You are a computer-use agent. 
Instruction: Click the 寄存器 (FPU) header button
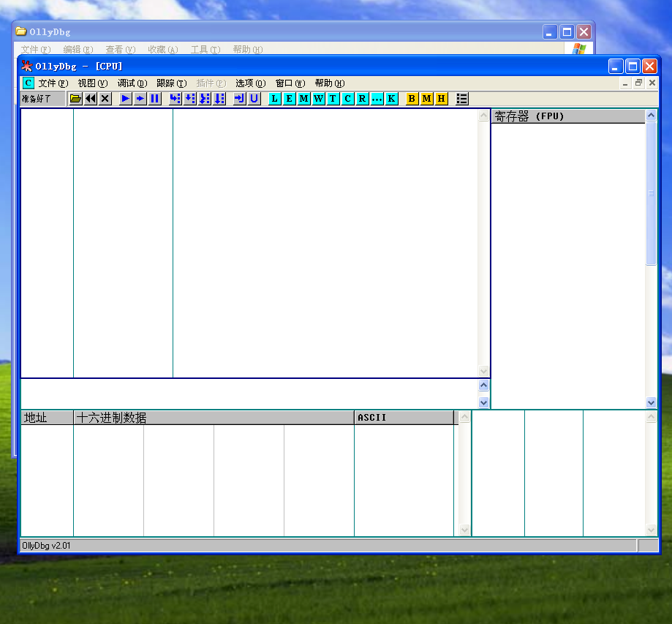(x=567, y=116)
